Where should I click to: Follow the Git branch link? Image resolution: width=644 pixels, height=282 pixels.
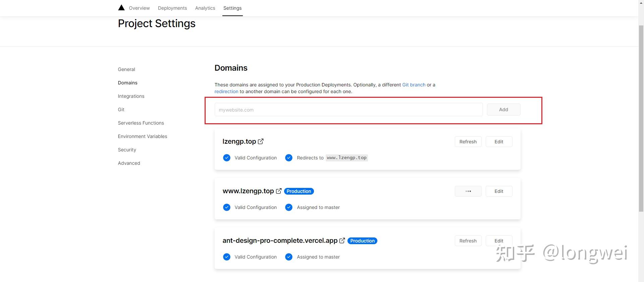pos(414,85)
